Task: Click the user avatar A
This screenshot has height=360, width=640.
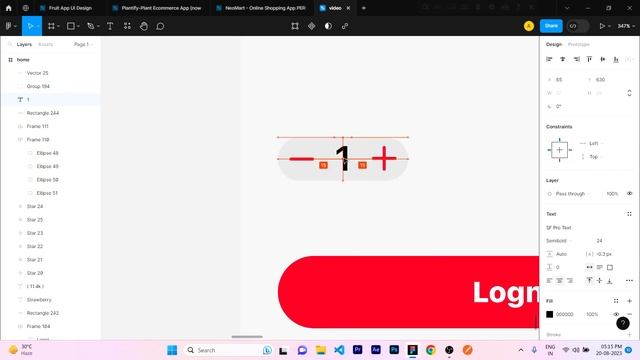Action: pyautogui.click(x=529, y=26)
